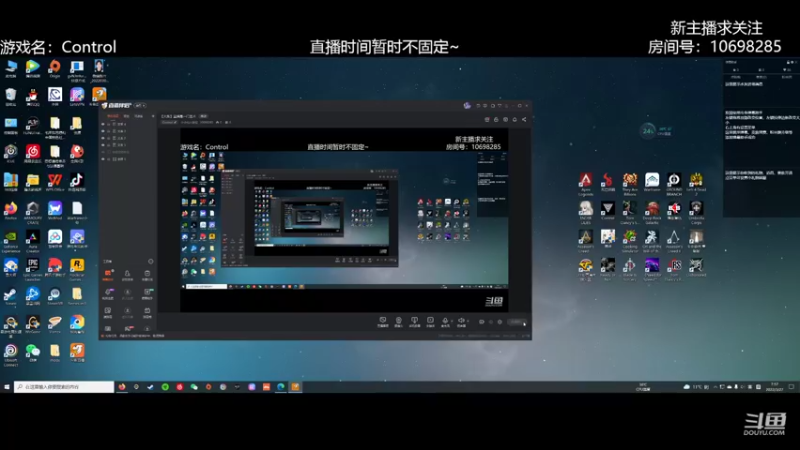Open the Aura Creator desktop shortcut
The width and height of the screenshot is (800, 450).
[x=33, y=241]
